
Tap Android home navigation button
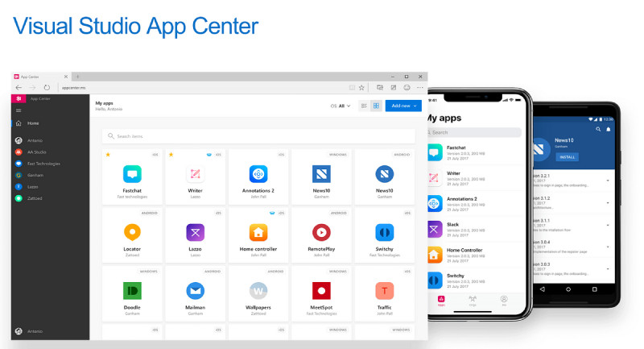568,289
